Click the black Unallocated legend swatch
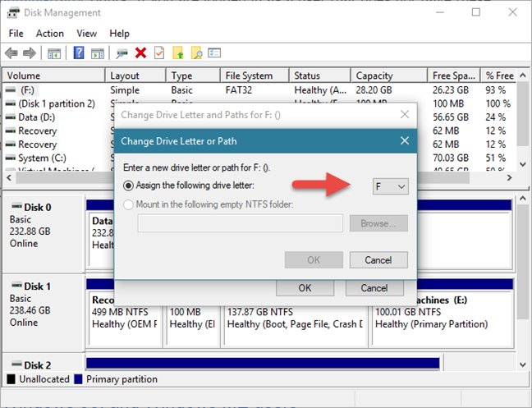The image size is (532, 408). pyautogui.click(x=11, y=379)
